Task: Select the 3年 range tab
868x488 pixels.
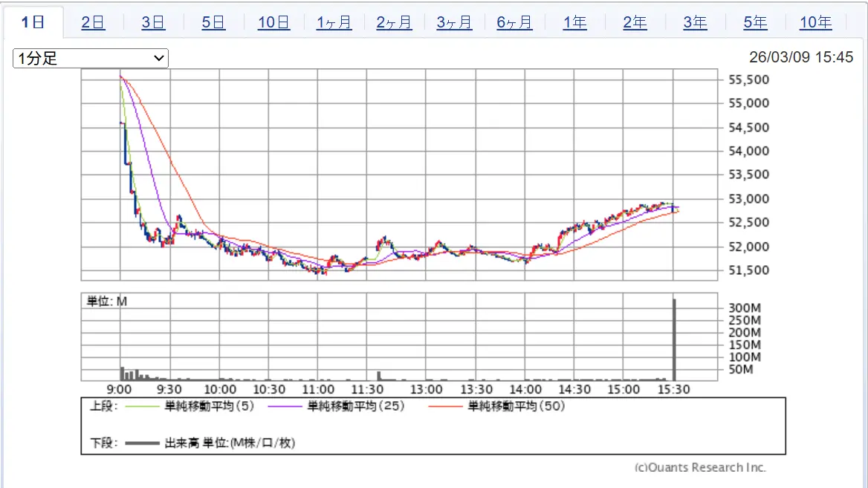Action: pos(695,22)
